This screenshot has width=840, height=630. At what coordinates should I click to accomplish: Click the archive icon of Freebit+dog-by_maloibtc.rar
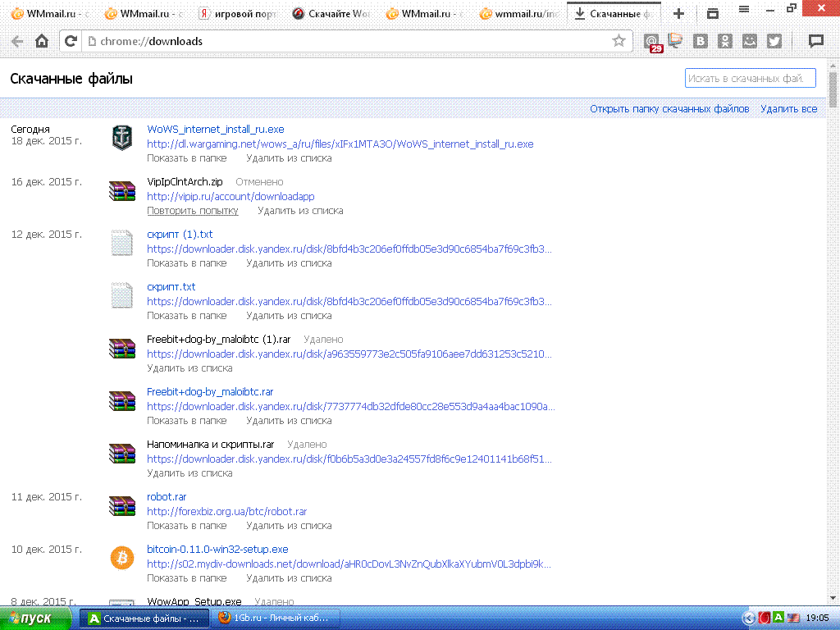tap(122, 400)
